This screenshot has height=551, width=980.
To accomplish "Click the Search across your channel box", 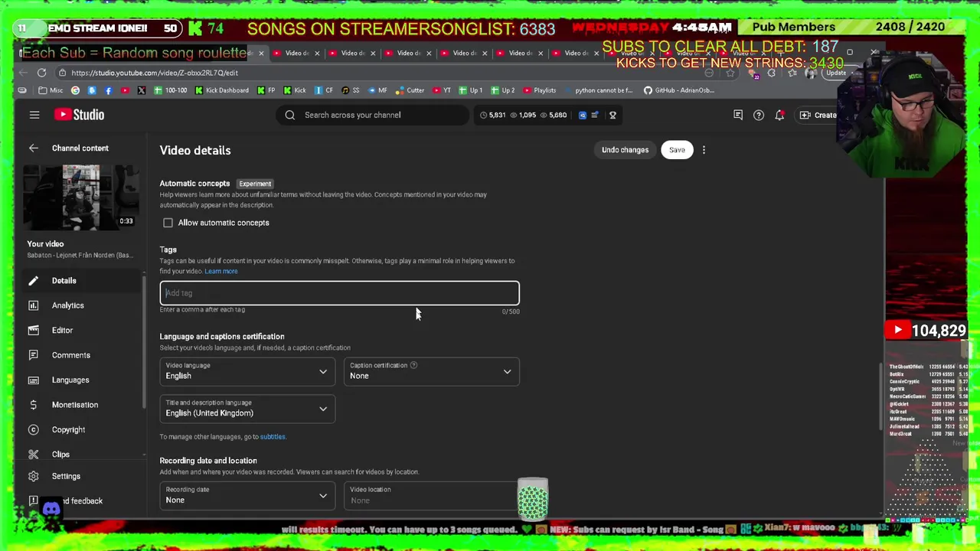I will pyautogui.click(x=373, y=115).
